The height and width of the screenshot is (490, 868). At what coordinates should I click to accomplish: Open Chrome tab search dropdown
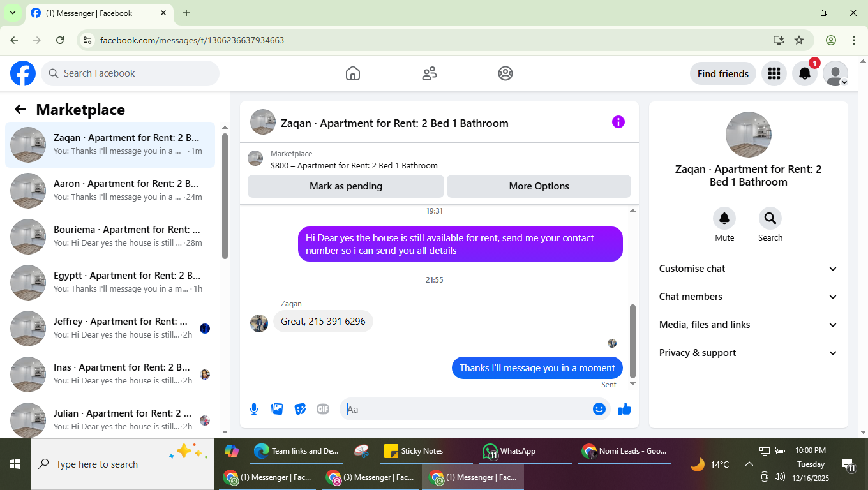[x=12, y=13]
